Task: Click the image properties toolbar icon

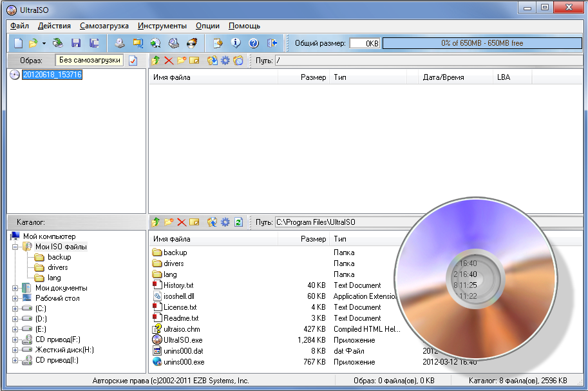Action: [218, 43]
